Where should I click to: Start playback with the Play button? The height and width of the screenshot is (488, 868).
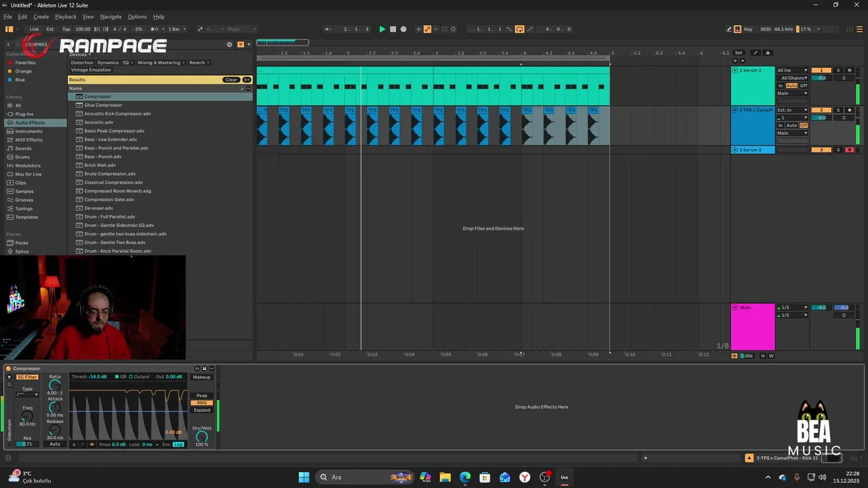tap(382, 29)
